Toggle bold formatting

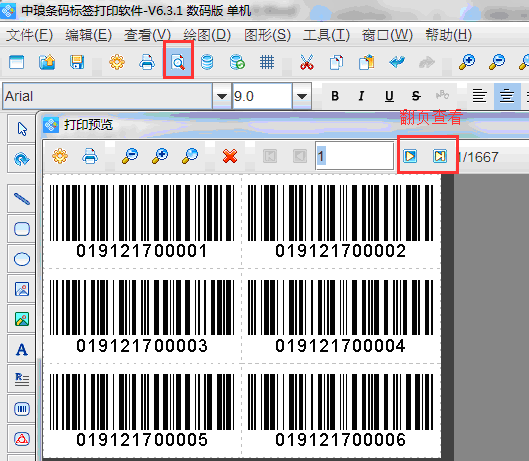coord(335,96)
